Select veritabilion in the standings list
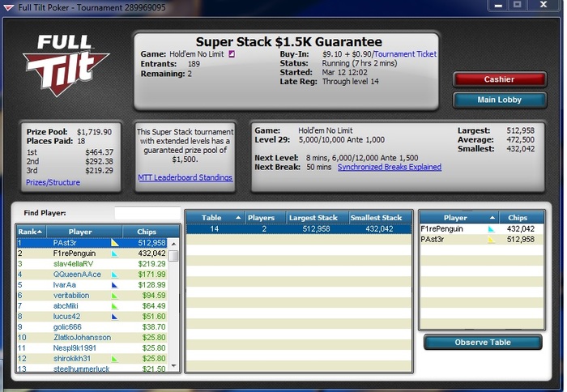 92,296
